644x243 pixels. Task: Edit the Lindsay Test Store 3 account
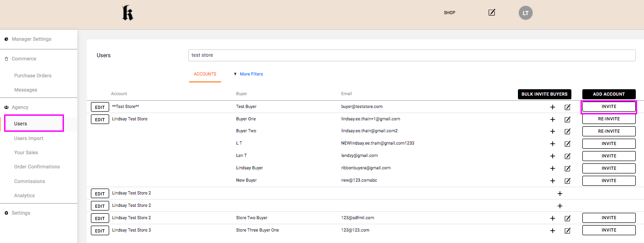coord(100,231)
